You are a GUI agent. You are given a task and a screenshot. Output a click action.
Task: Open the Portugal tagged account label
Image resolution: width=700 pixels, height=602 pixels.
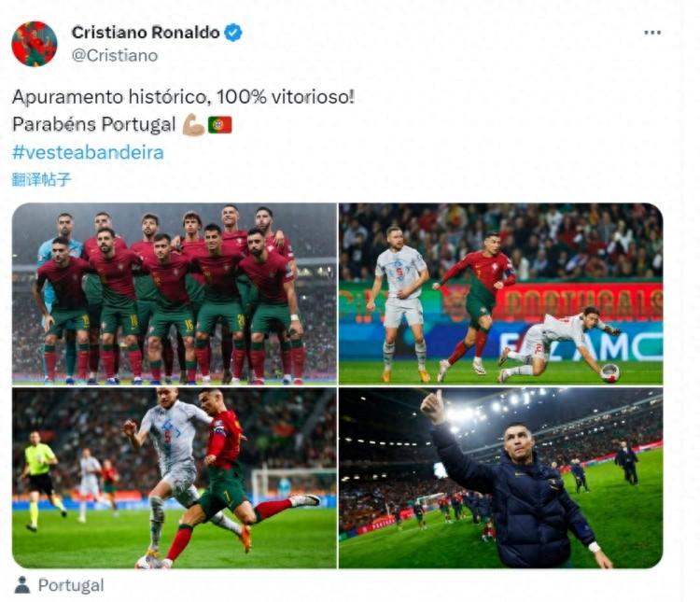[71, 585]
